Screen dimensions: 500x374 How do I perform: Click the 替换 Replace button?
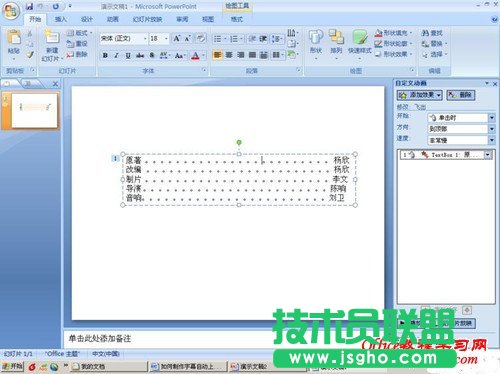tap(434, 44)
